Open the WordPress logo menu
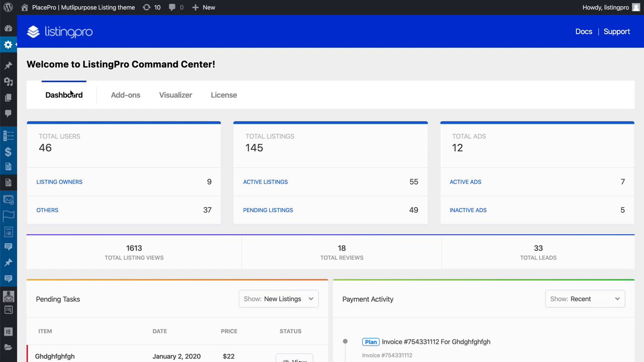 click(8, 8)
